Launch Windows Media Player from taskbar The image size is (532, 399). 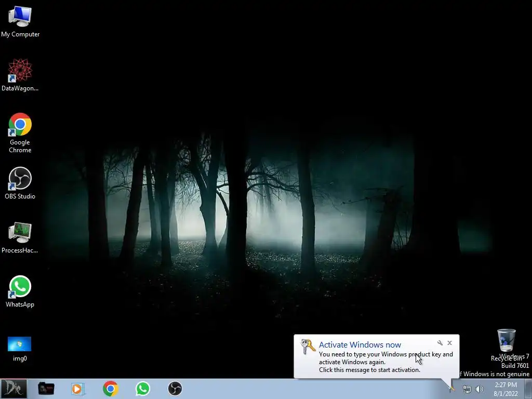point(78,389)
